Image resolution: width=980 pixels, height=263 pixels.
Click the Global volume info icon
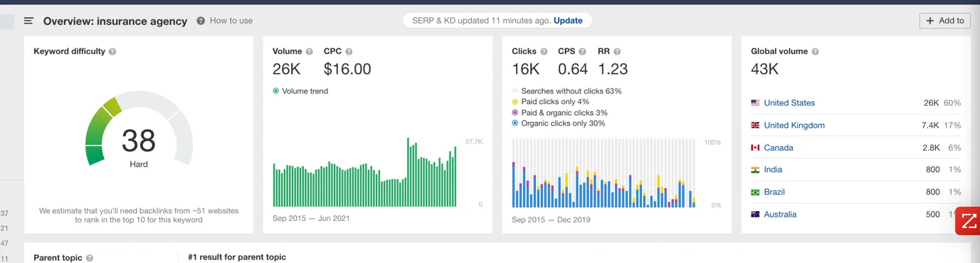tap(815, 52)
